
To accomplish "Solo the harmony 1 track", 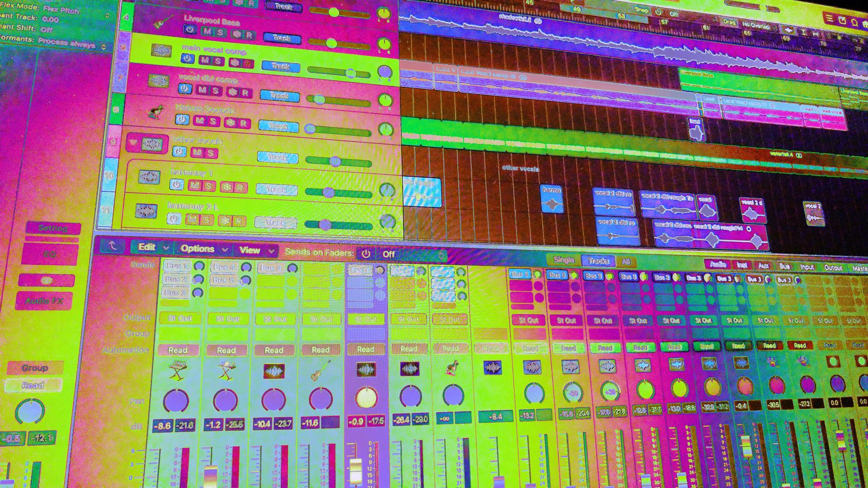I will pyautogui.click(x=209, y=185).
